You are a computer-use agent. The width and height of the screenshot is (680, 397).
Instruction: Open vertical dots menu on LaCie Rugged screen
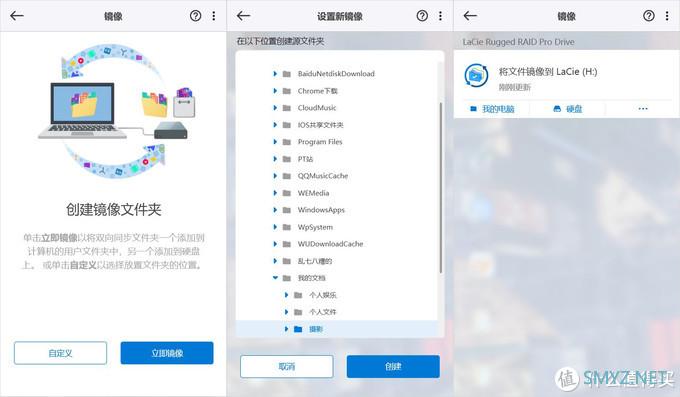pos(667,16)
